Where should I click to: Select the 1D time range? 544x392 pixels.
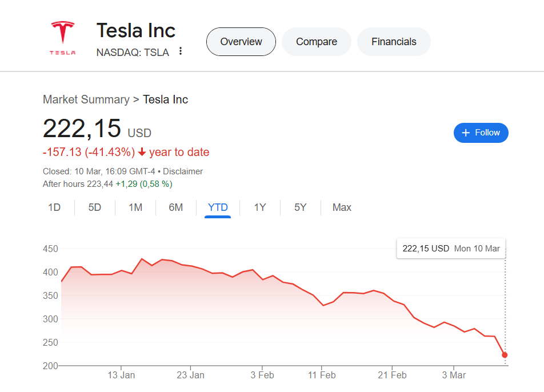54,207
